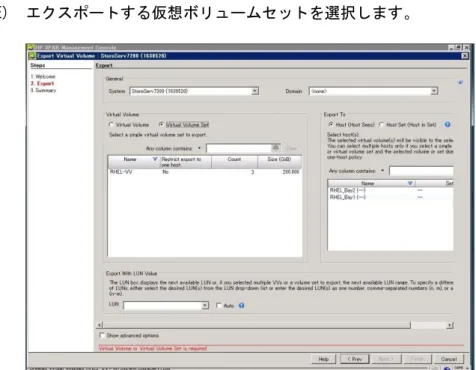
Task: Click the 200.000 size cell
Action: coord(291,172)
